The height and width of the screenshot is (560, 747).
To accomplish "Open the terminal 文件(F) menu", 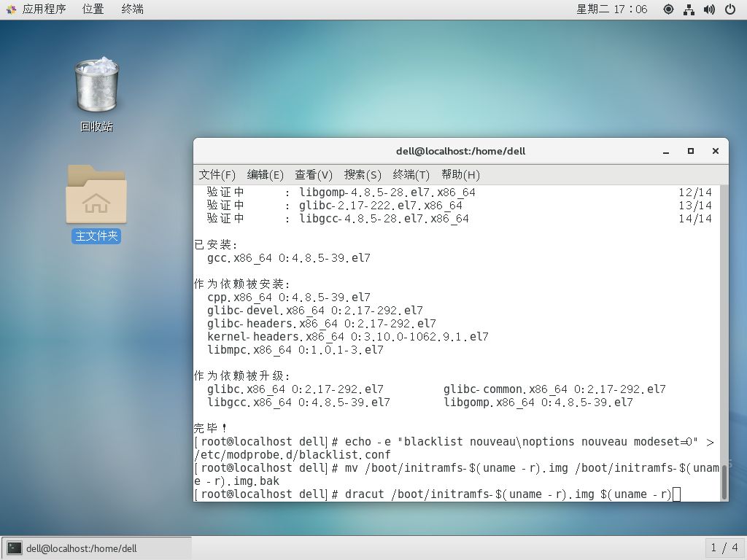I will tap(217, 175).
